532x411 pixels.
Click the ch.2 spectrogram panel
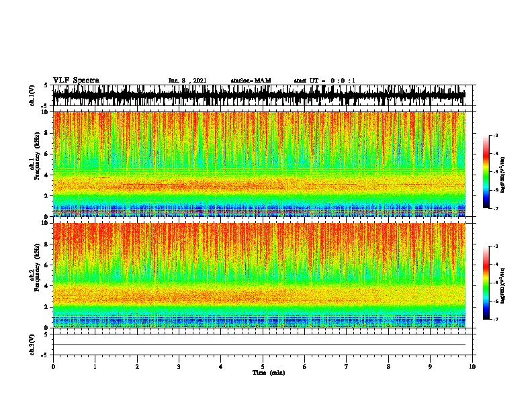[259, 275]
